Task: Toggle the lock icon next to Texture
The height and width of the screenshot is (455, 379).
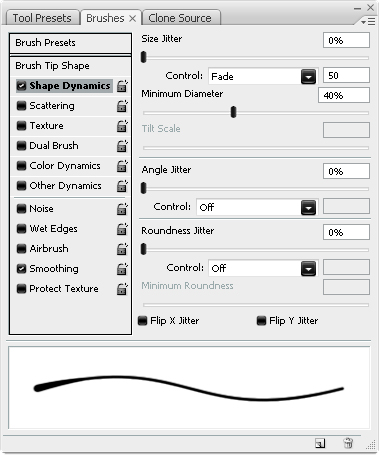Action: [x=122, y=126]
